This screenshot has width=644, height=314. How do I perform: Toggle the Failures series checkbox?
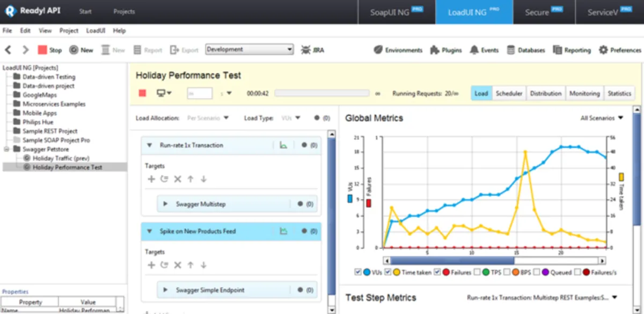click(437, 272)
